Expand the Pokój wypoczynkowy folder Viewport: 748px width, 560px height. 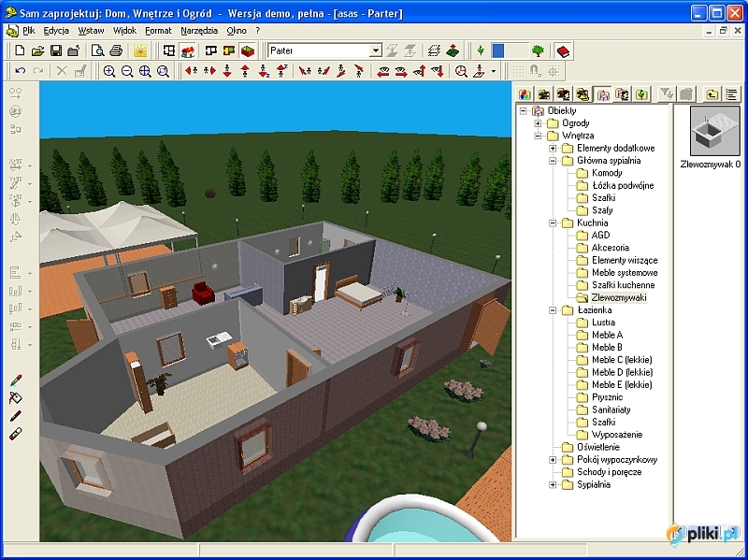coord(553,460)
